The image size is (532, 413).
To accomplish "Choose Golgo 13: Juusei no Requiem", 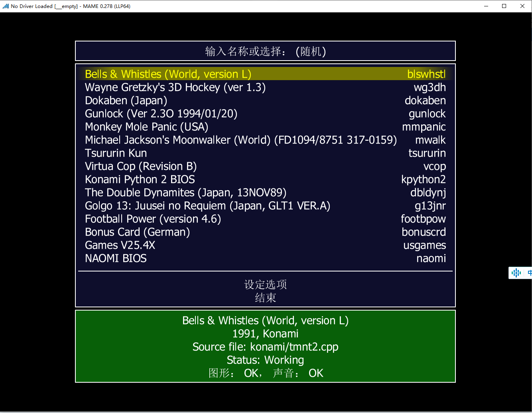I will pos(265,206).
